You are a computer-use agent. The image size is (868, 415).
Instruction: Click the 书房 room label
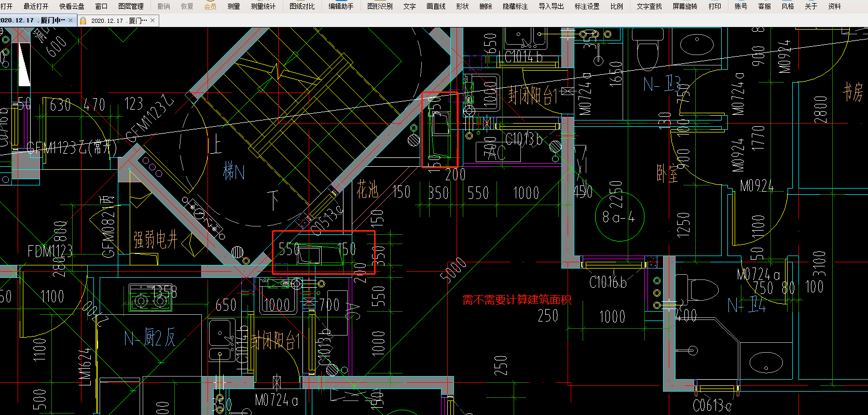(853, 92)
